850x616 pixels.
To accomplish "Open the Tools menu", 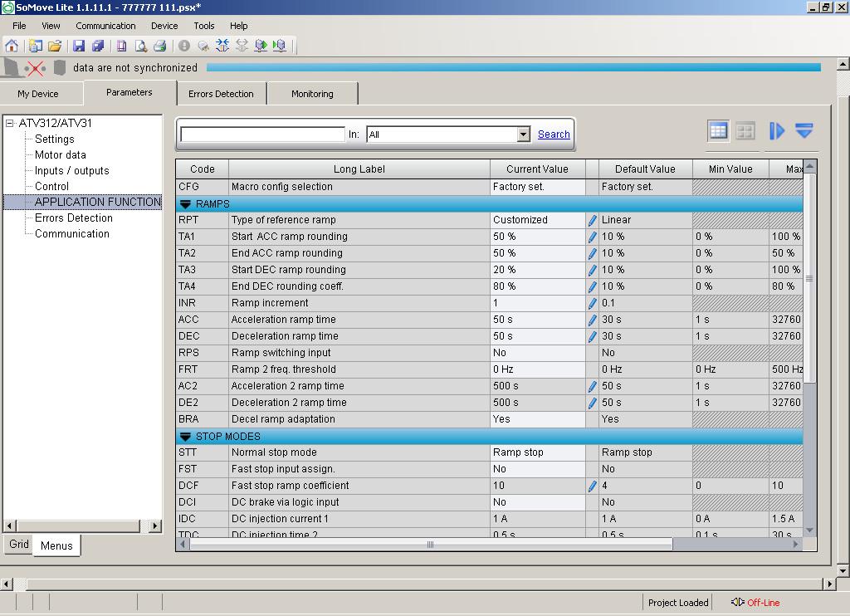I will [204, 26].
